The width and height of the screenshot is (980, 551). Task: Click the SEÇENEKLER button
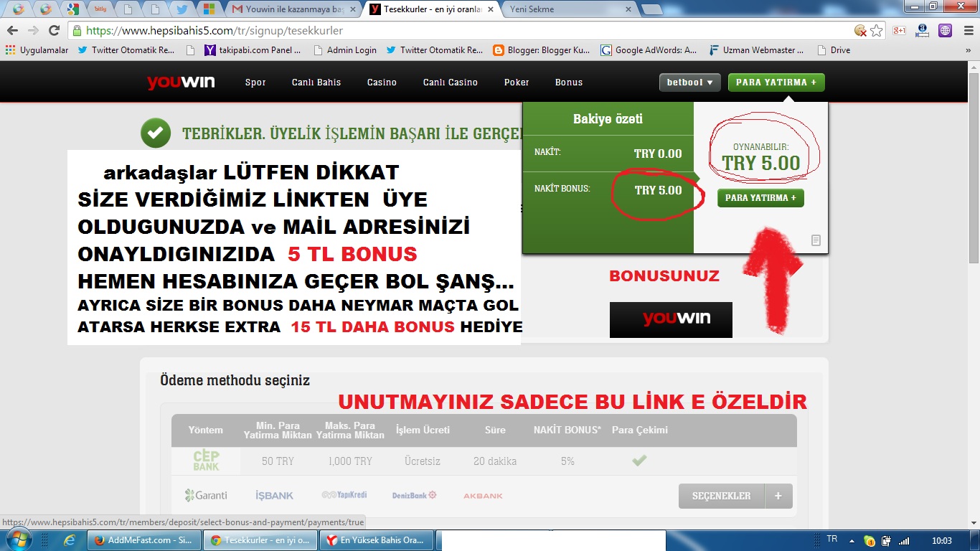coord(721,496)
